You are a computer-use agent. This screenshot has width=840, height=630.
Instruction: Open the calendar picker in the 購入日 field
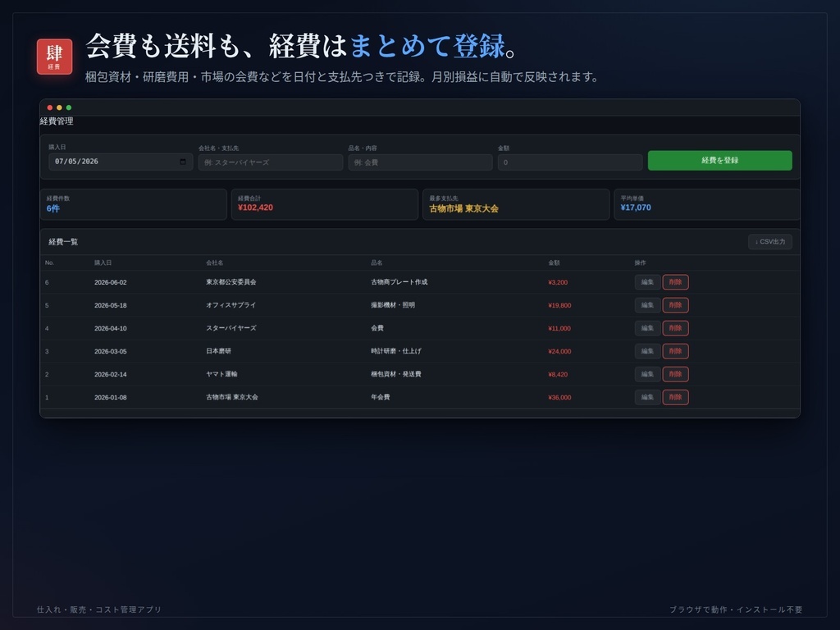click(x=183, y=162)
